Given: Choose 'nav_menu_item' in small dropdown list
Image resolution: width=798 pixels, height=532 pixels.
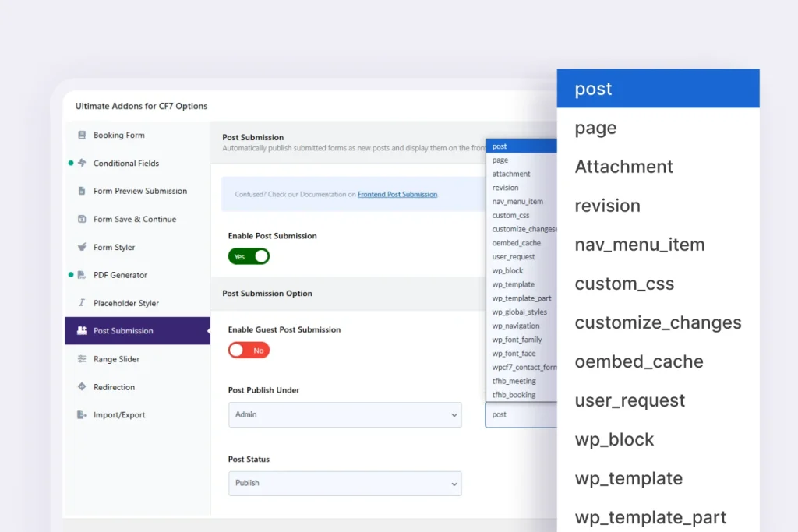Looking at the screenshot, I should pos(521,201).
